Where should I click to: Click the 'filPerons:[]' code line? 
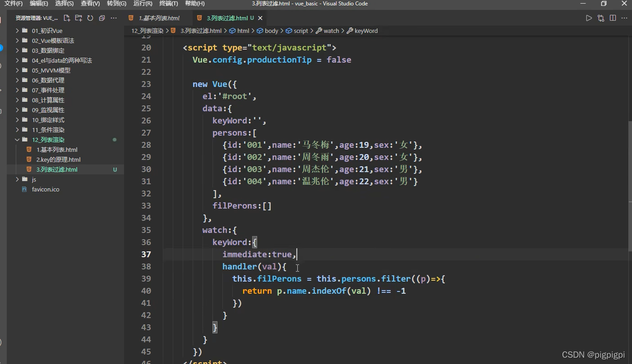[242, 205]
